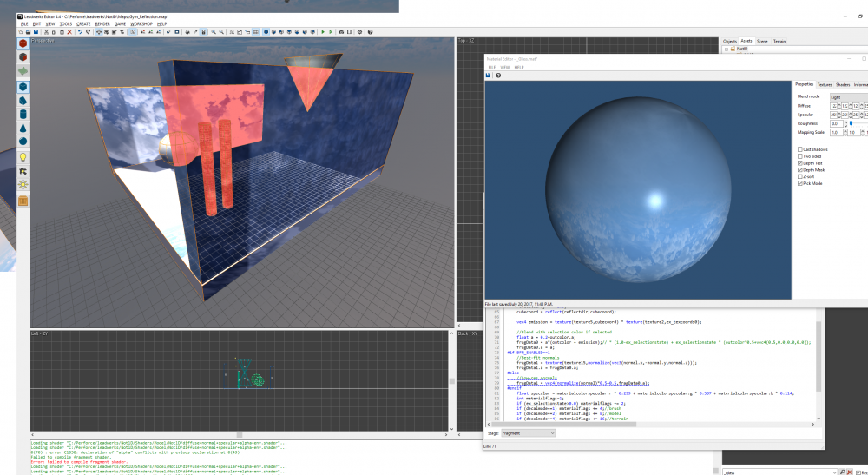
Task: Click the save icon in Material Editor
Action: (488, 76)
